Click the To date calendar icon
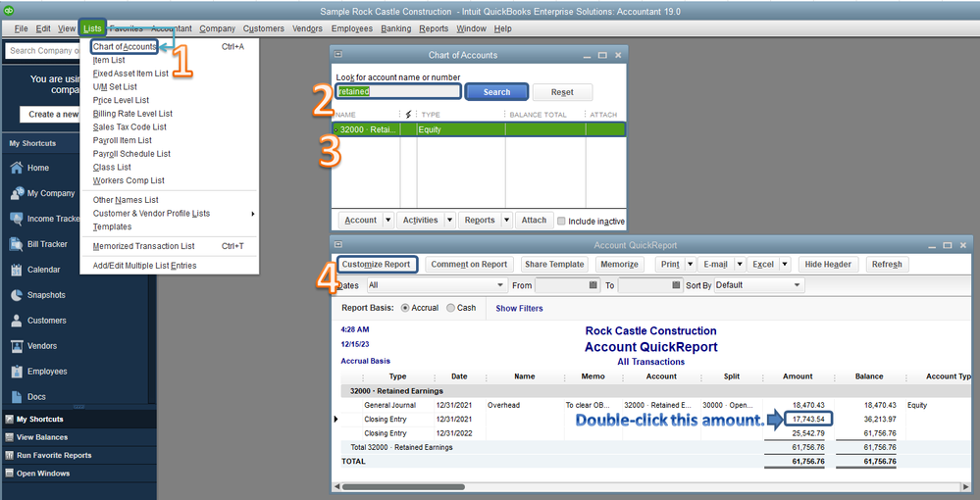 click(676, 285)
